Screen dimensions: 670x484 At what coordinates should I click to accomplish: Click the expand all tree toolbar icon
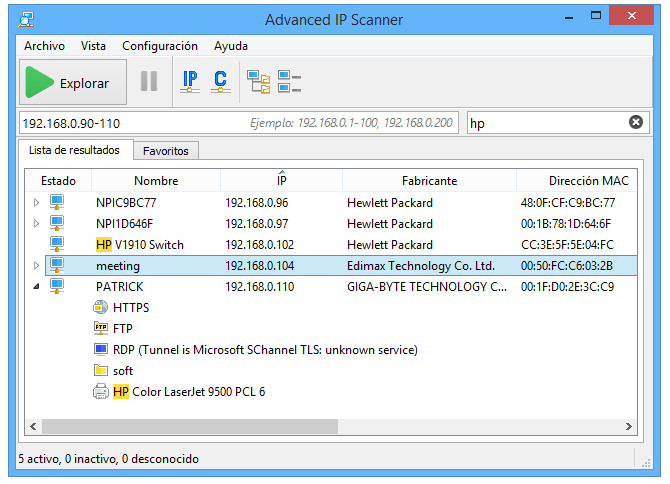tap(259, 82)
